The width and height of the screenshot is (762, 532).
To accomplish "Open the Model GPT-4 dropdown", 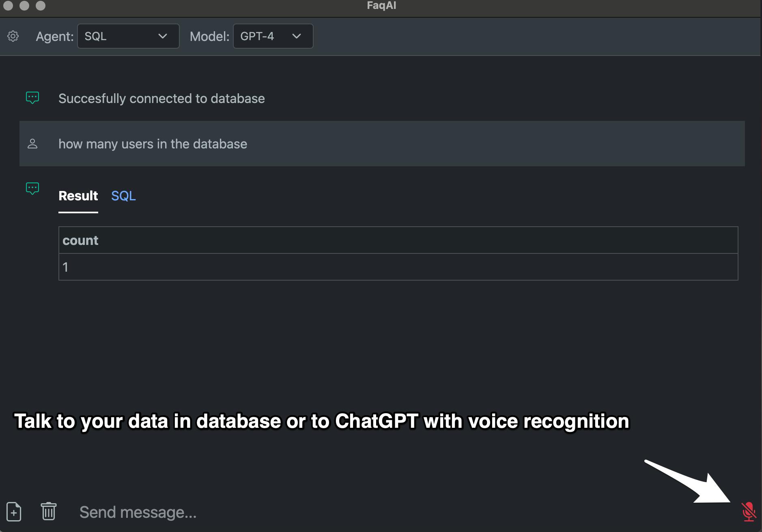I will (x=273, y=36).
